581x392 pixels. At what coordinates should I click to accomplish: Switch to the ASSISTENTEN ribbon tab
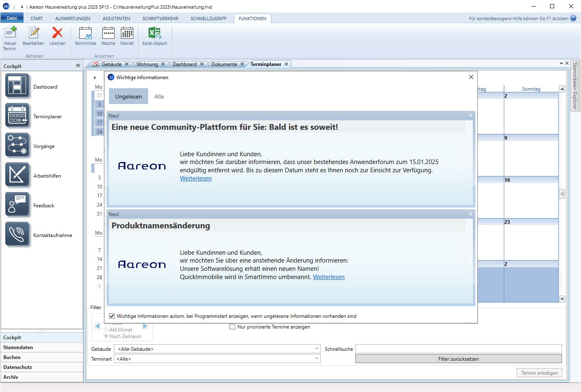coord(116,19)
